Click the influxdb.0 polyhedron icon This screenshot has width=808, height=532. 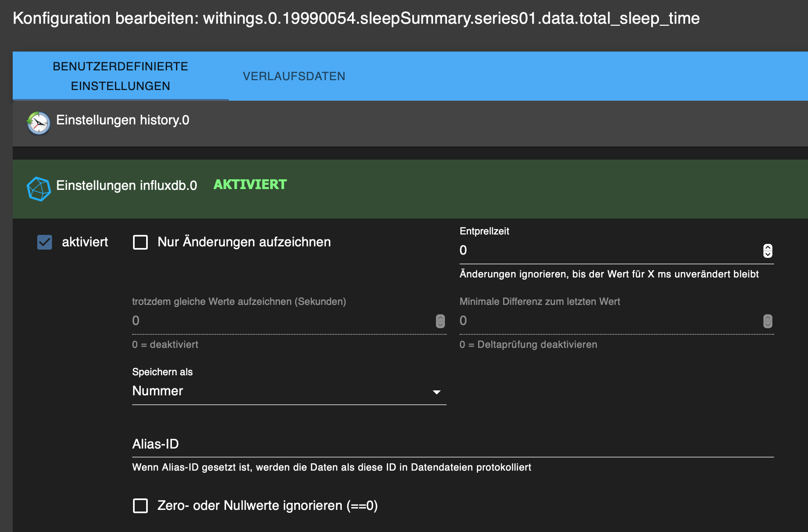pos(38,189)
